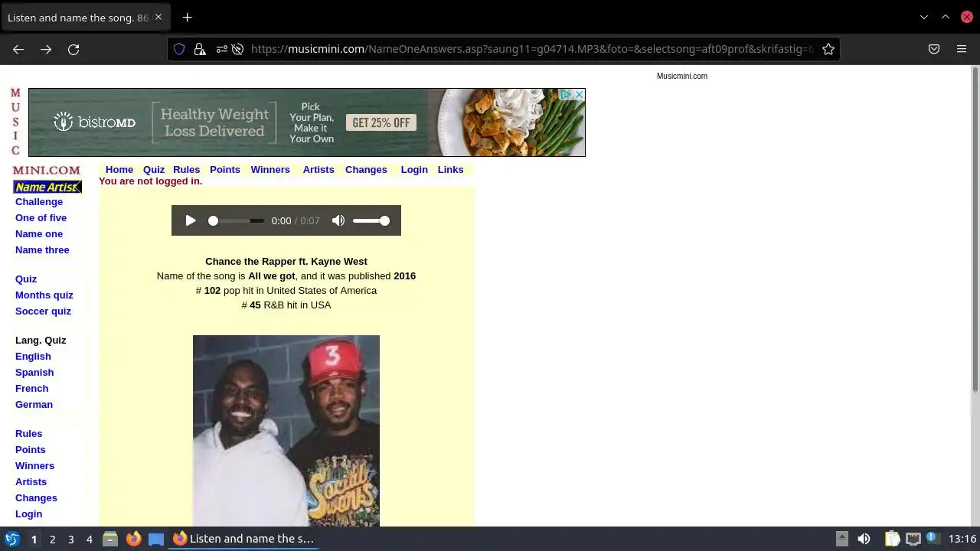Open Rules in top navigation
This screenshot has height=551, width=980.
pyautogui.click(x=186, y=170)
